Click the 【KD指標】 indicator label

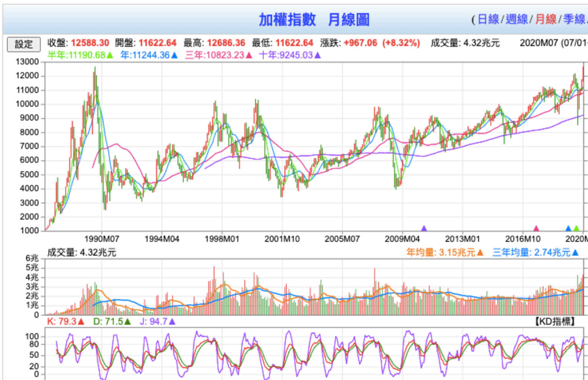pyautogui.click(x=555, y=322)
